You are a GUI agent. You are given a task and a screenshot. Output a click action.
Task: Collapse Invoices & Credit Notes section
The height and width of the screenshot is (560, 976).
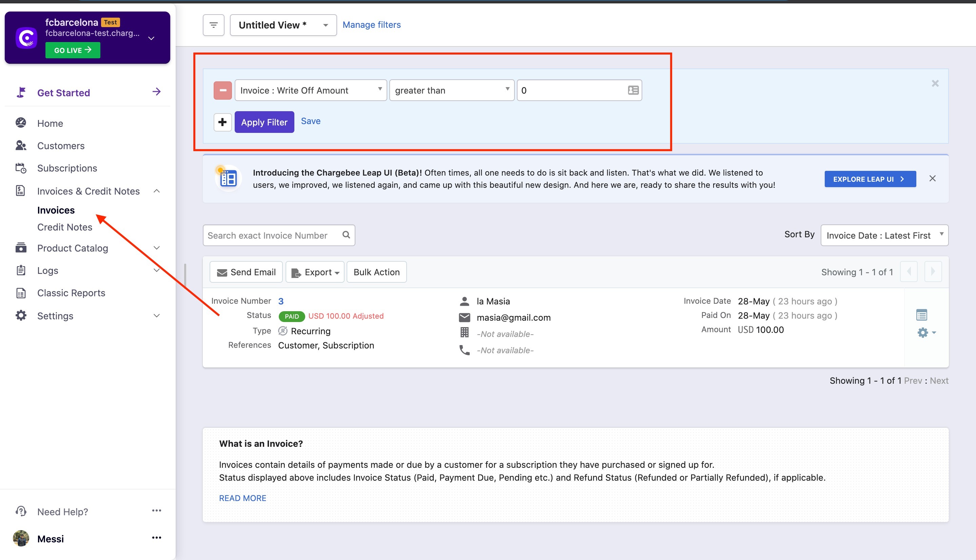click(x=156, y=191)
